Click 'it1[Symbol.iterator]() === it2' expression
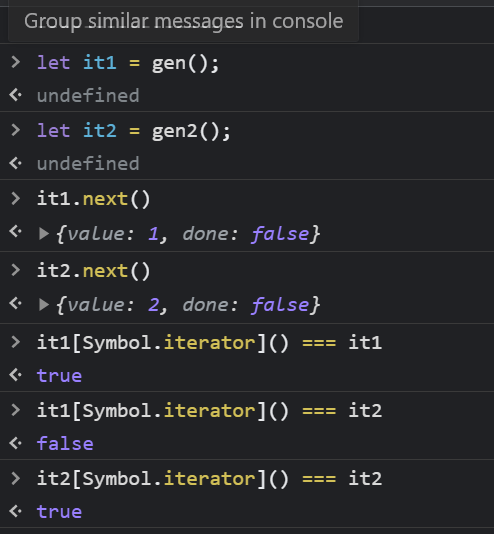Viewport: 494px width, 534px height. pyautogui.click(x=209, y=411)
